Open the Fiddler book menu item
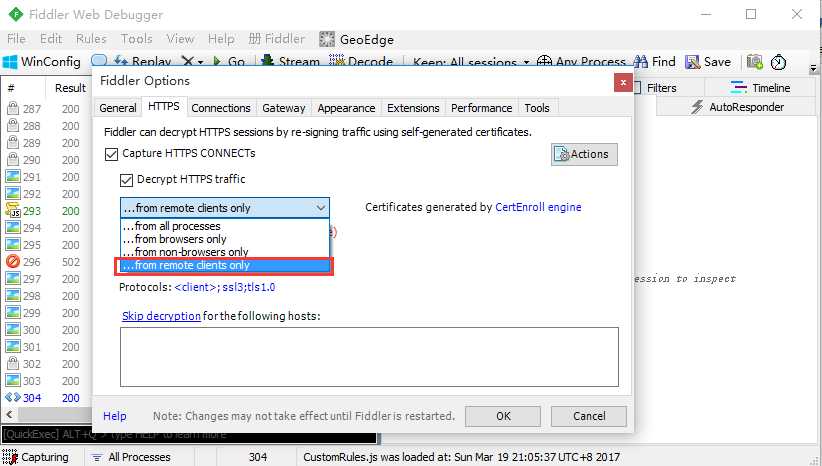Image resolution: width=822 pixels, height=466 pixels. click(277, 39)
